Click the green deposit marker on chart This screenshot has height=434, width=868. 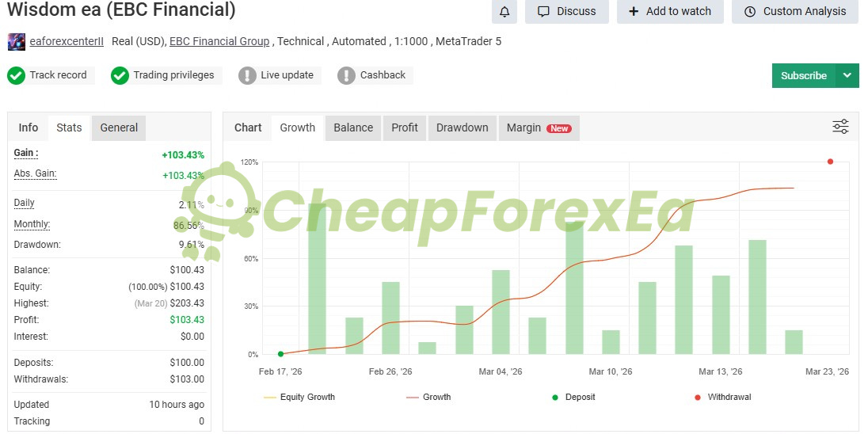(280, 354)
